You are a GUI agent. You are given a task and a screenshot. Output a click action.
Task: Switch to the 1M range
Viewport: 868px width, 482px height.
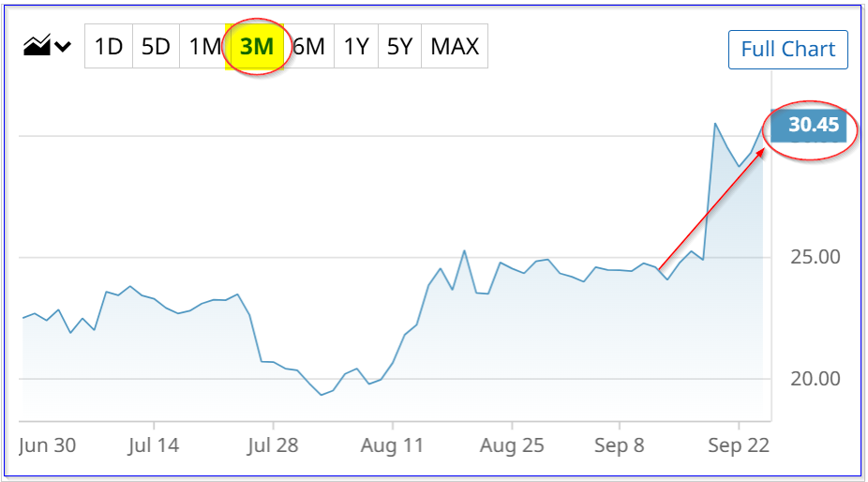[204, 47]
